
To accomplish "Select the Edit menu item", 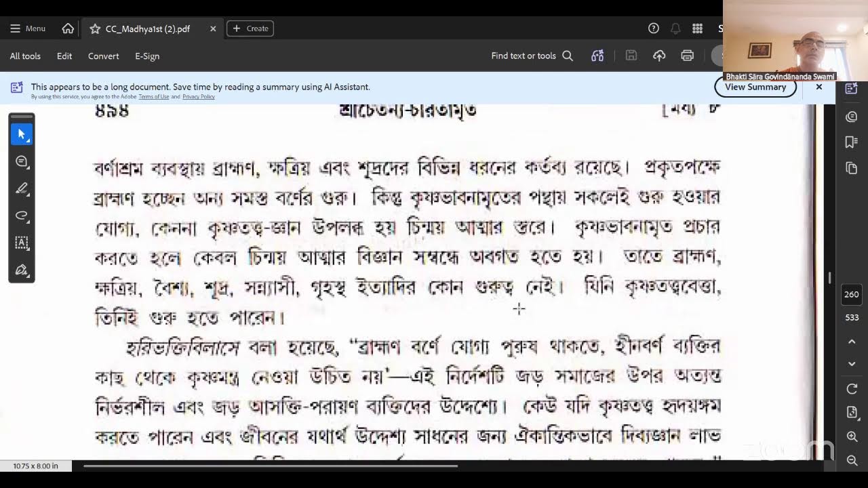I will [64, 56].
